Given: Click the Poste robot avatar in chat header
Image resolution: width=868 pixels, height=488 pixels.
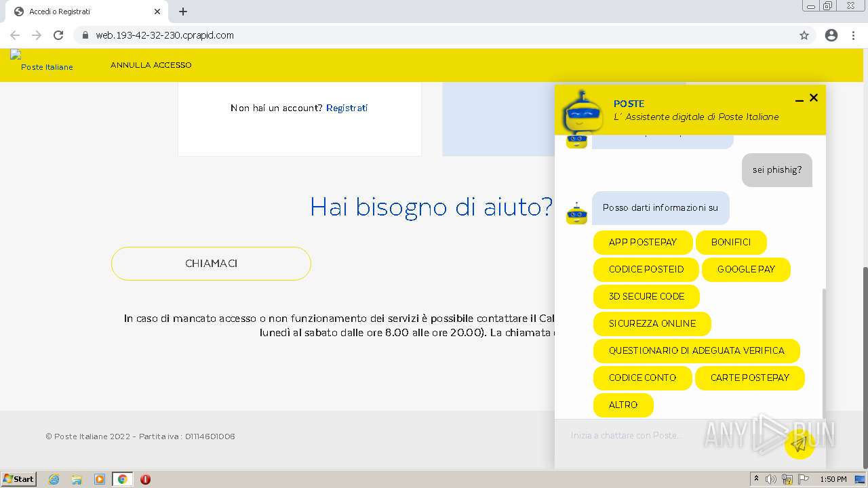Looking at the screenshot, I should pyautogui.click(x=583, y=112).
